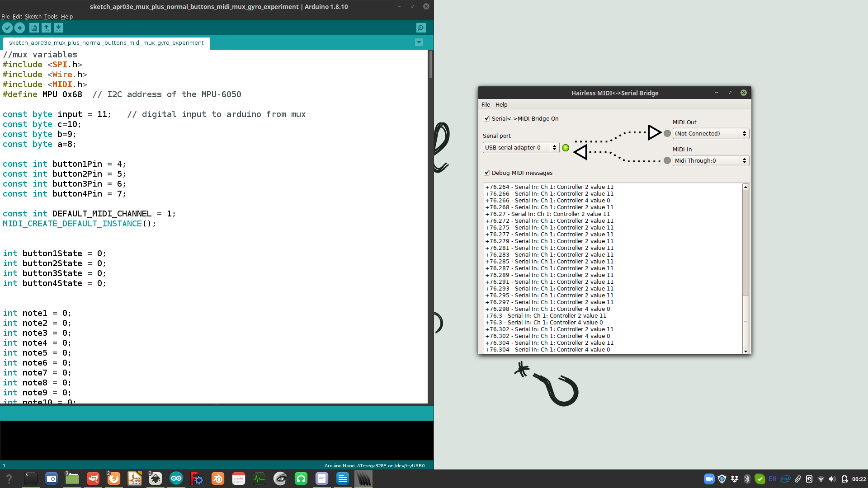Switch to Arduino IDE taskbar icon
The height and width of the screenshot is (488, 868).
pyautogui.click(x=176, y=479)
